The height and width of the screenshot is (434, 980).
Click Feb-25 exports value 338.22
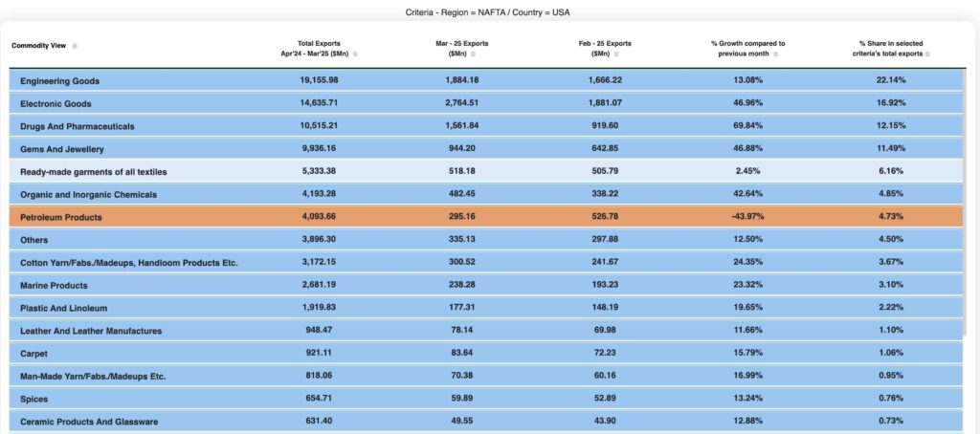coord(605,194)
